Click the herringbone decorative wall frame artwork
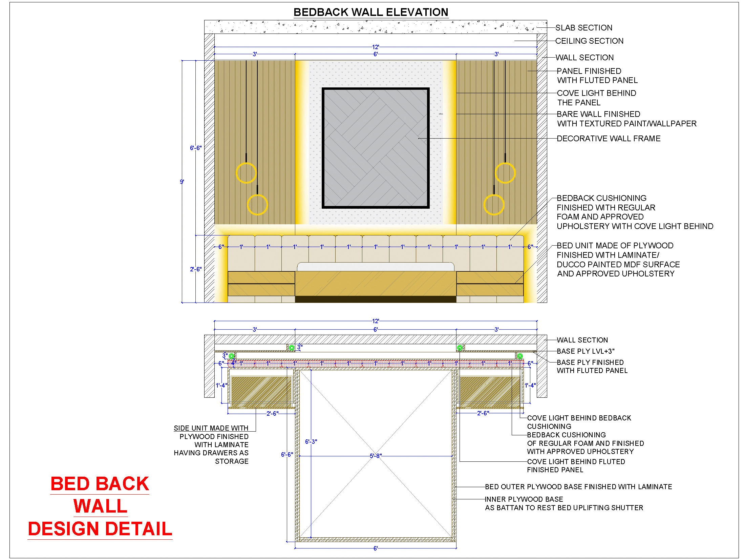 pyautogui.click(x=376, y=148)
